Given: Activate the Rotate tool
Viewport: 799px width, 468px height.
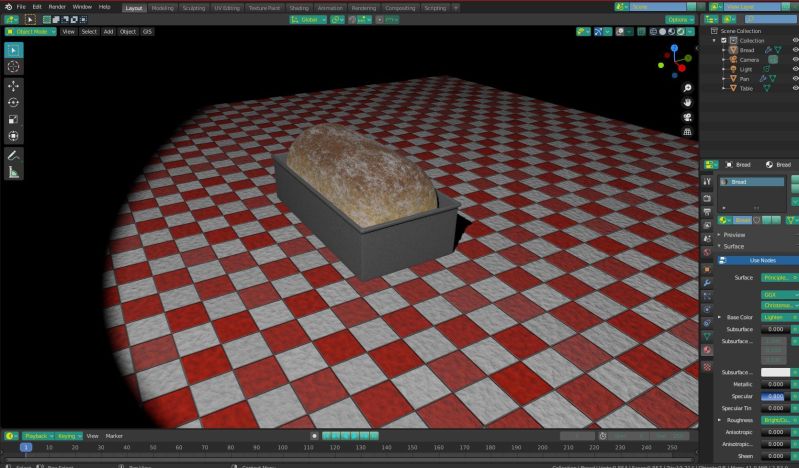Looking at the screenshot, I should [x=13, y=102].
